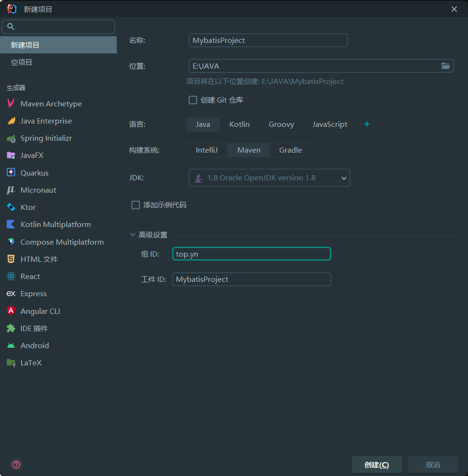
Task: Select the Angular CLI icon
Action: tap(11, 311)
